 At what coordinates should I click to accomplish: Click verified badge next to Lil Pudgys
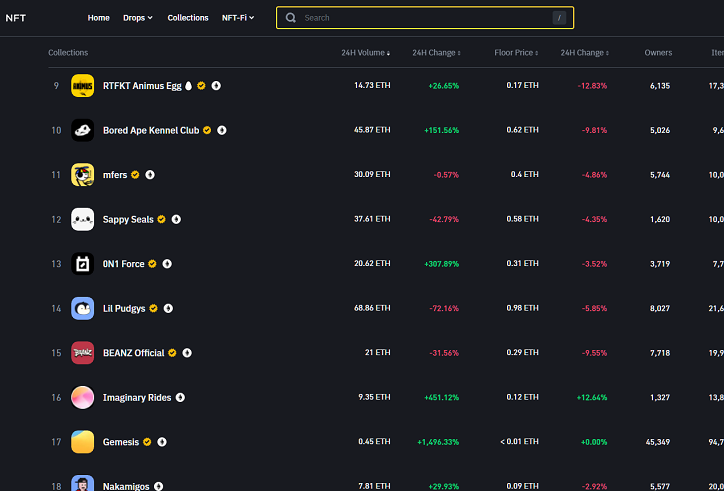(154, 308)
